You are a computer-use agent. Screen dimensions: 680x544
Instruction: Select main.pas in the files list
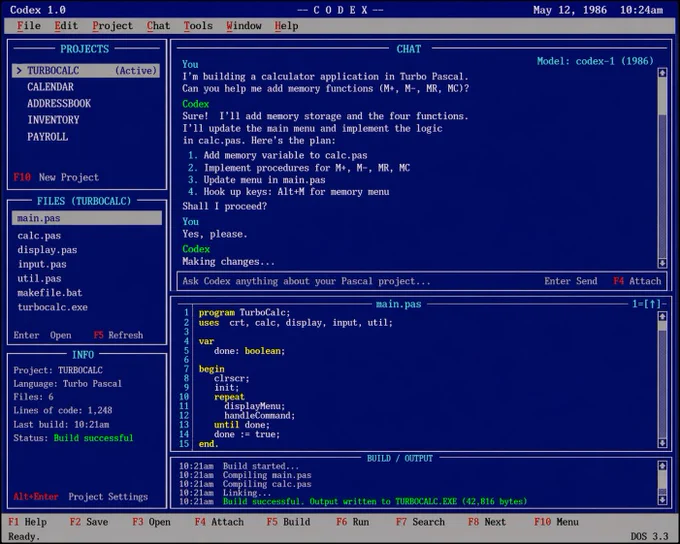point(87,218)
